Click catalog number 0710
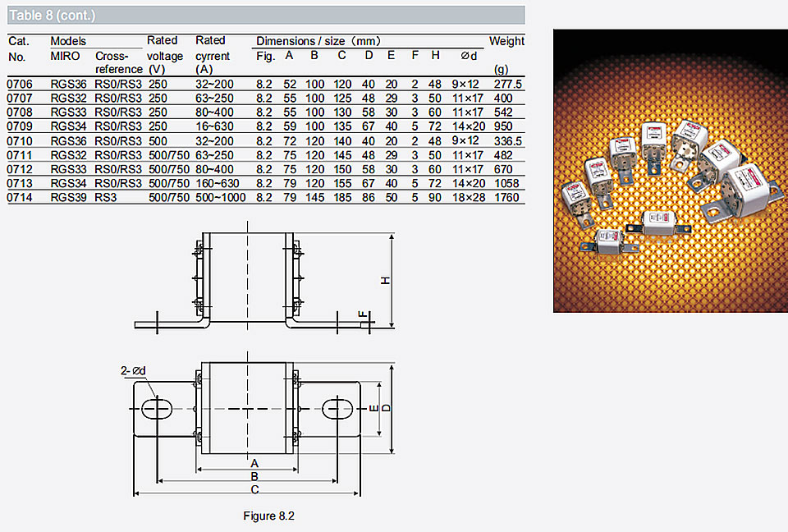788x532 pixels. coord(20,141)
